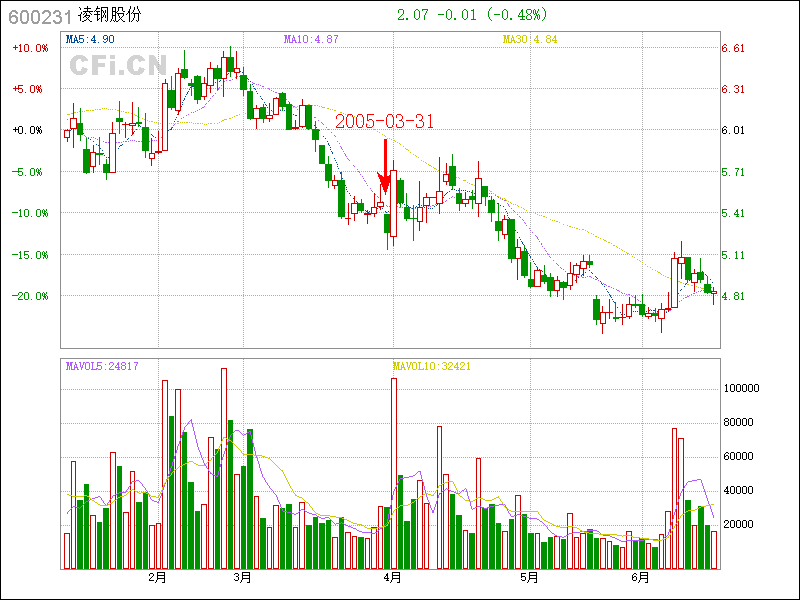The width and height of the screenshot is (800, 600).
Task: Click the MAVOL5:24817 volume indicator label
Action: pyautogui.click(x=102, y=367)
